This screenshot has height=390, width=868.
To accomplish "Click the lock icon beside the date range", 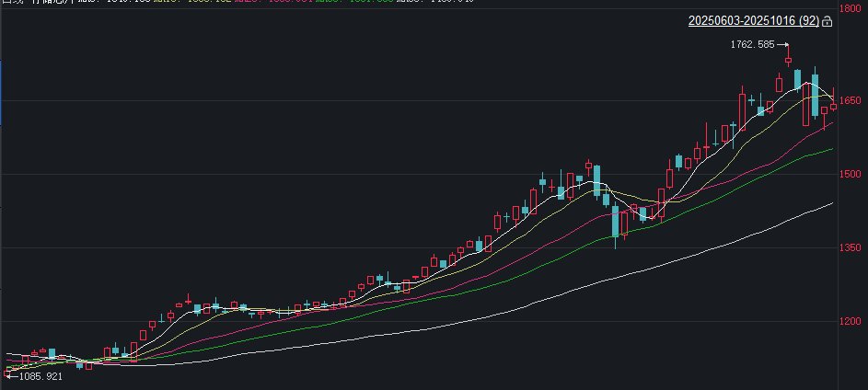I will pyautogui.click(x=827, y=20).
